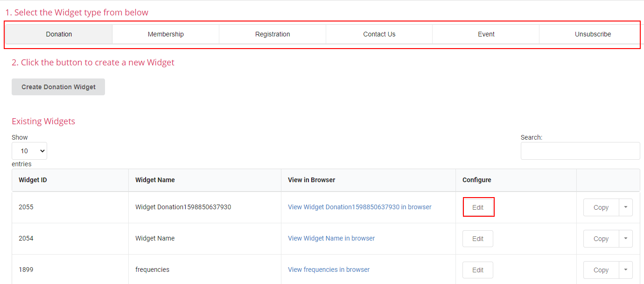Switch to the Membership tab

tap(166, 34)
